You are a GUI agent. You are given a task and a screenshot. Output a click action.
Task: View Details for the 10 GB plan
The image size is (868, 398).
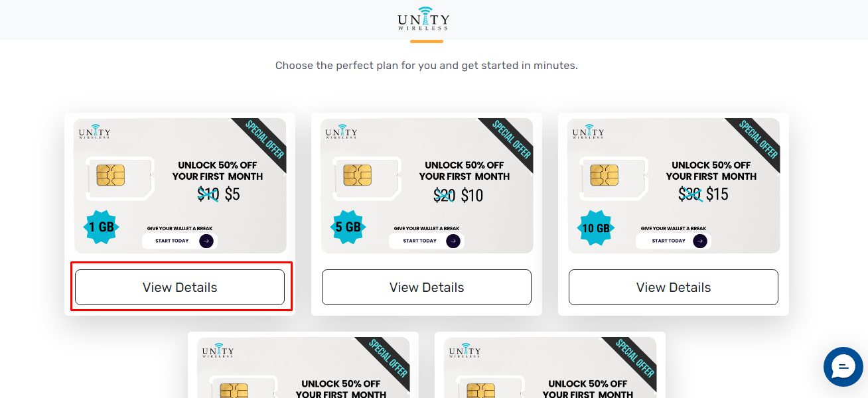pyautogui.click(x=674, y=287)
